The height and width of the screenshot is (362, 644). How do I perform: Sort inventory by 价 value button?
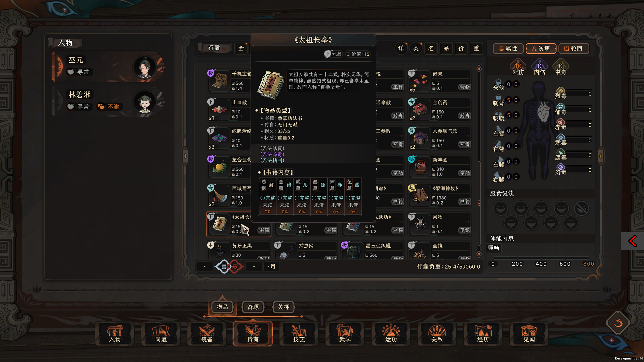coord(461,48)
